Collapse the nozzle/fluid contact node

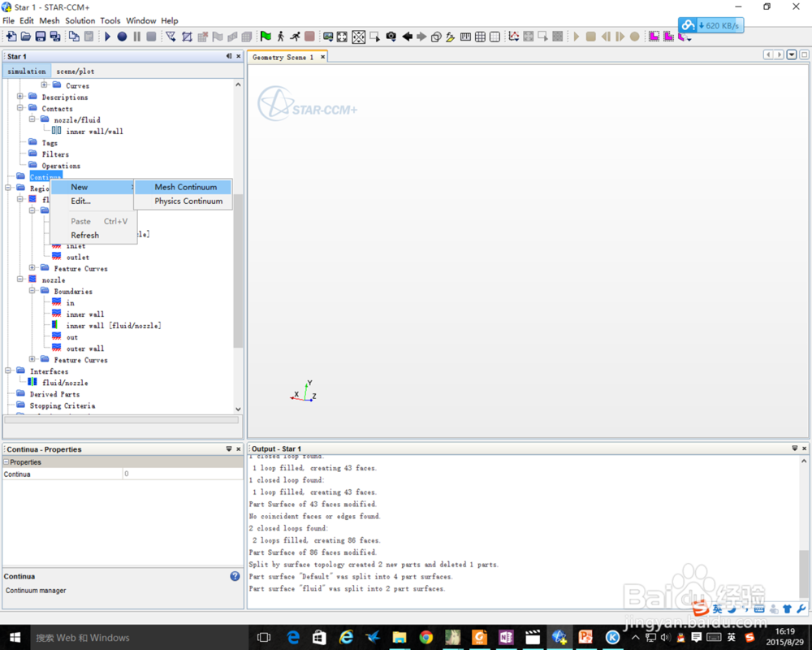tap(32, 119)
